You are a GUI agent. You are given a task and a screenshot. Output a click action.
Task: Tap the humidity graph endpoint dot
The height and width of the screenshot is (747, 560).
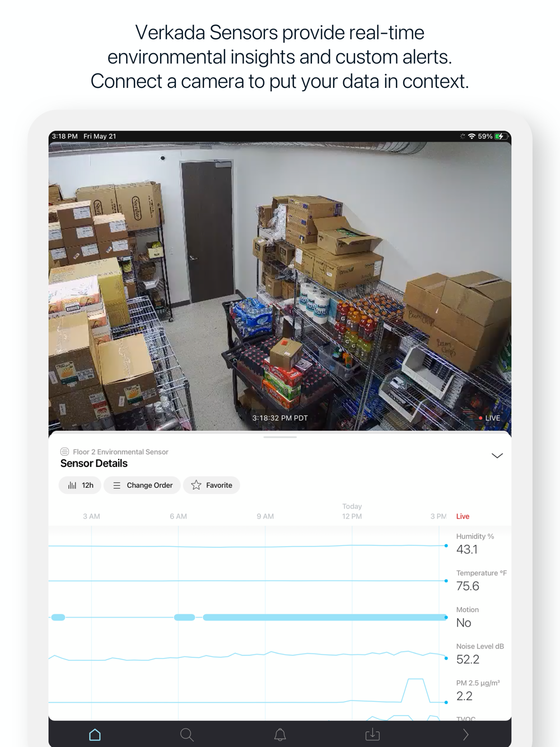[x=446, y=545]
